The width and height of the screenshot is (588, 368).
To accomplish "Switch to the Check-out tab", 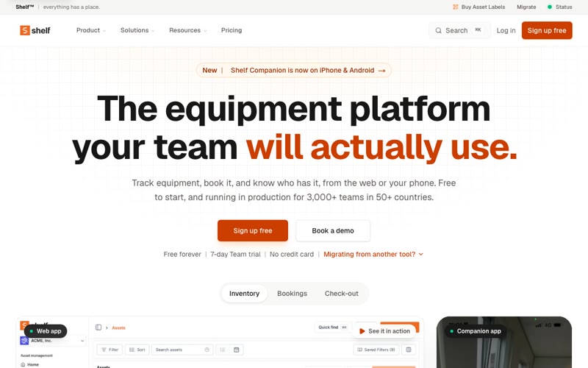I will tap(342, 293).
